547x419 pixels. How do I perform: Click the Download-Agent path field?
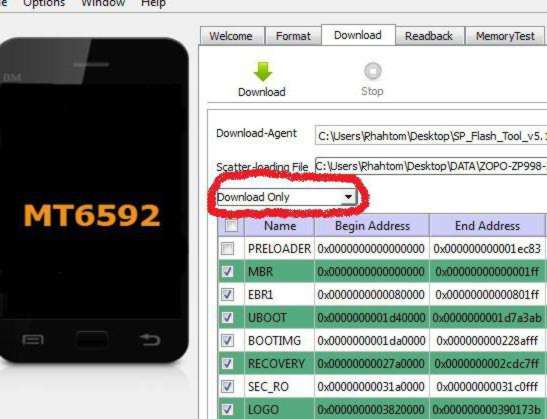(431, 136)
